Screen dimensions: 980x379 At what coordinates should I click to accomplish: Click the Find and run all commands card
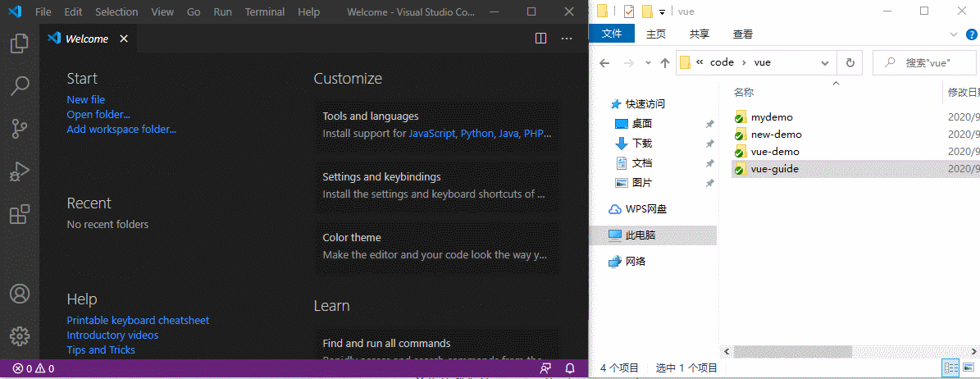437,345
